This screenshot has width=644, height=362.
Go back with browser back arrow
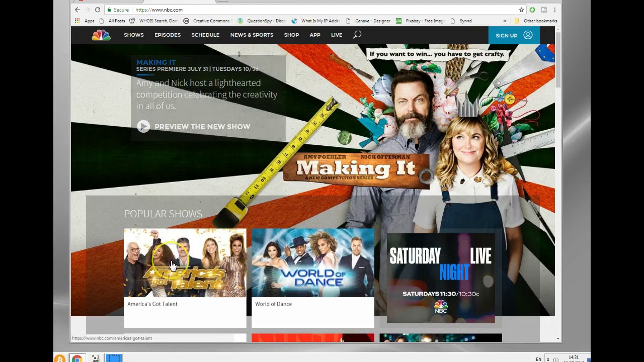(x=77, y=10)
